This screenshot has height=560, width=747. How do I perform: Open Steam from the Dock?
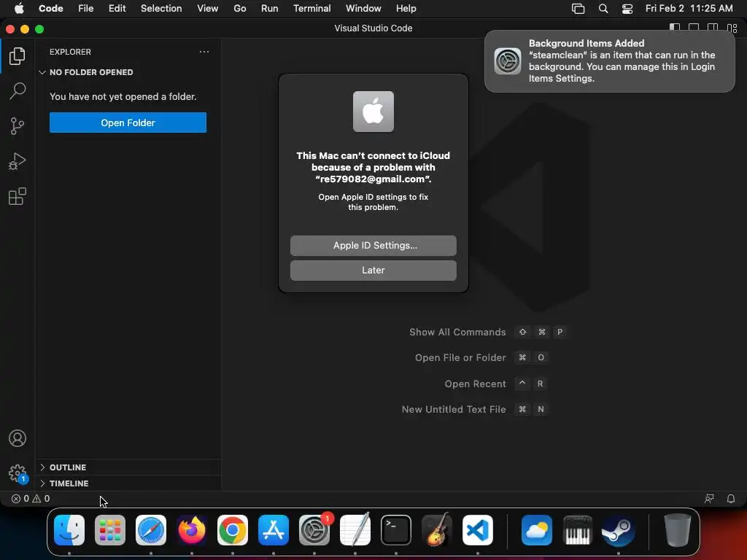(x=619, y=530)
